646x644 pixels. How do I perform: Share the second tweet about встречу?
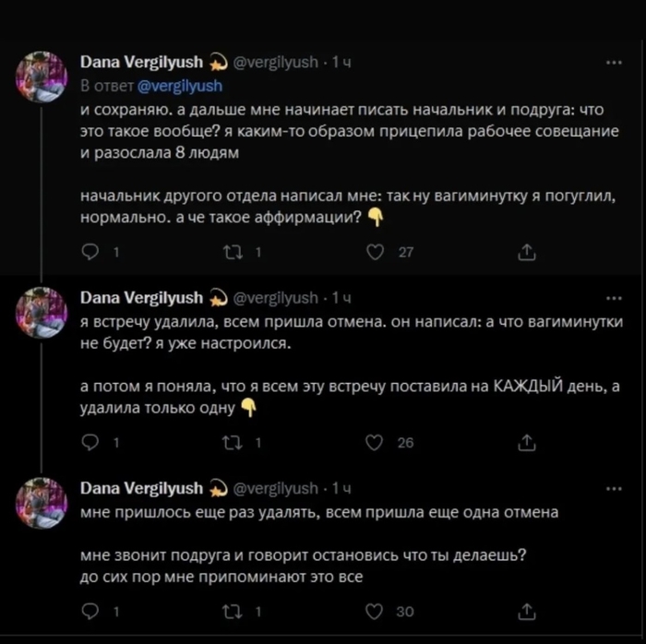527,443
